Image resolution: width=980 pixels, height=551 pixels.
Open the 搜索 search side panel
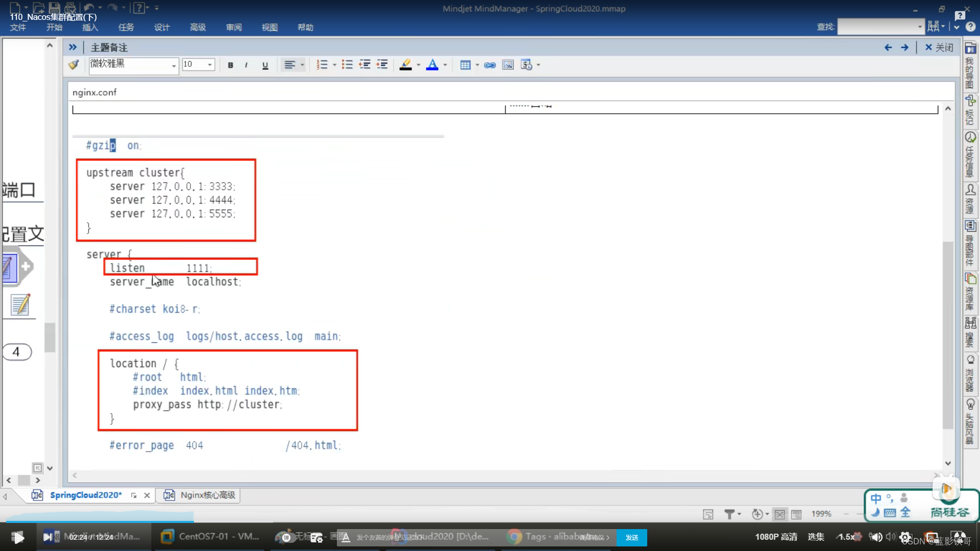970,333
